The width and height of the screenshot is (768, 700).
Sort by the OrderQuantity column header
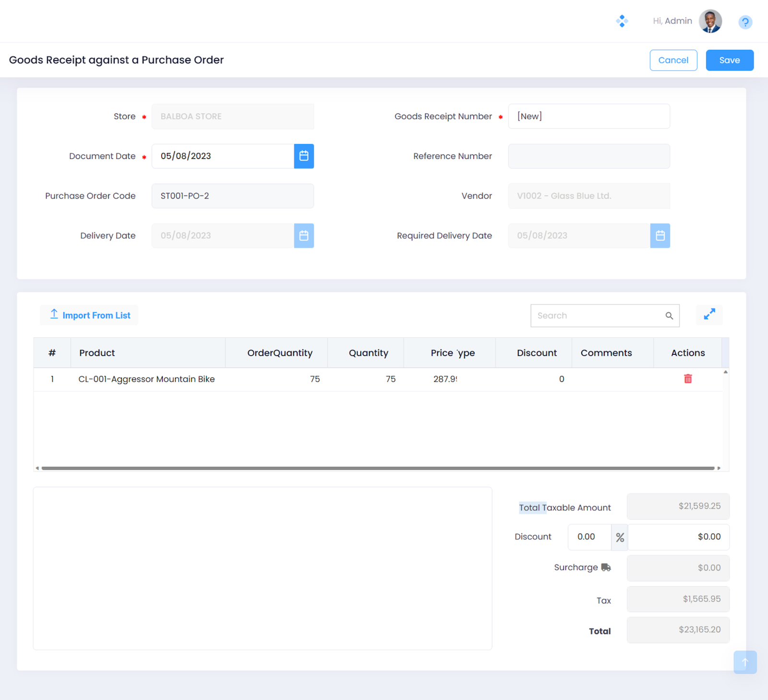(x=279, y=353)
